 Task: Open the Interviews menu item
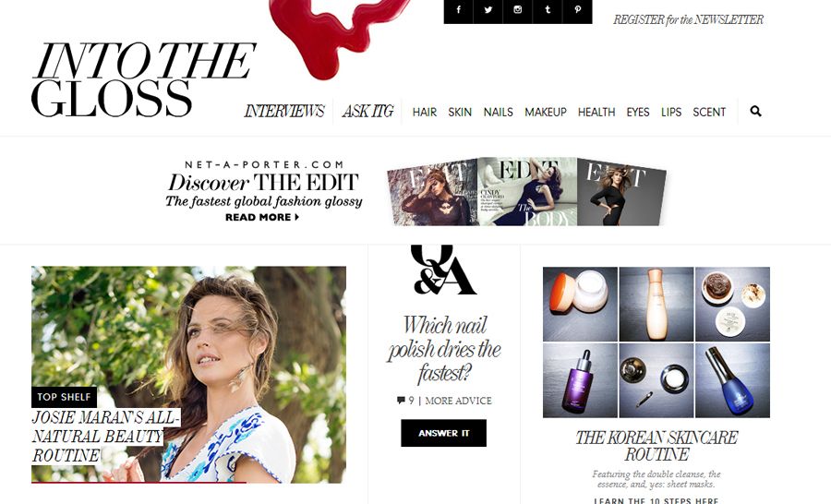pyautogui.click(x=284, y=112)
